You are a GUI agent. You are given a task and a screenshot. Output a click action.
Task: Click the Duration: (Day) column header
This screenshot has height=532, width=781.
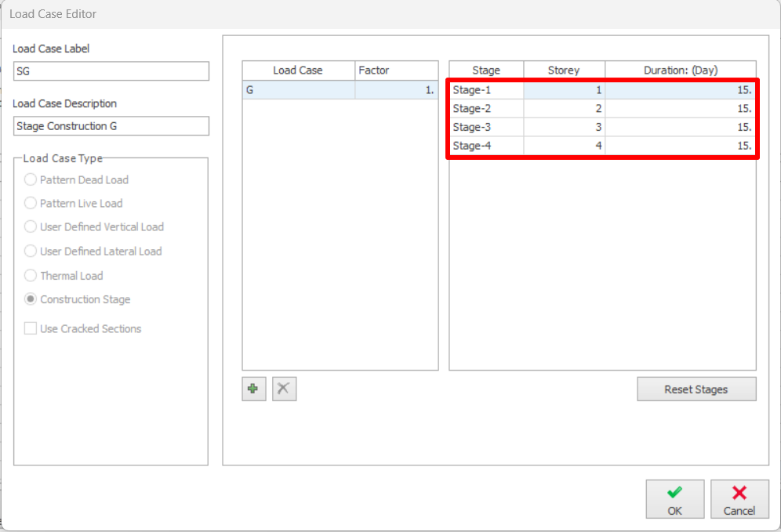click(680, 71)
